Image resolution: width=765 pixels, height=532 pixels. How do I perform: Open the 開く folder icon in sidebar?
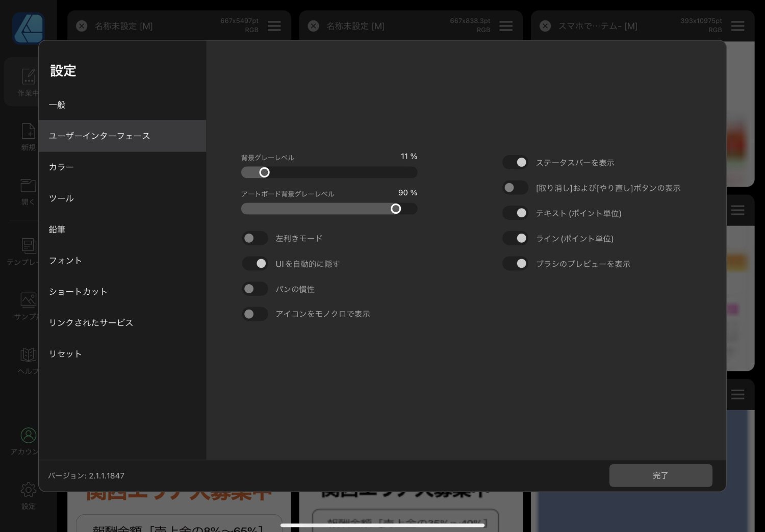29,185
